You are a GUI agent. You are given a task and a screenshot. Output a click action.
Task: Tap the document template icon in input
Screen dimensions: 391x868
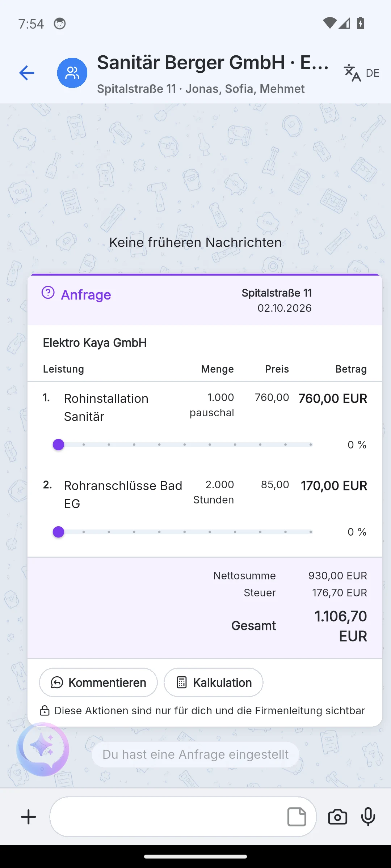(x=297, y=817)
